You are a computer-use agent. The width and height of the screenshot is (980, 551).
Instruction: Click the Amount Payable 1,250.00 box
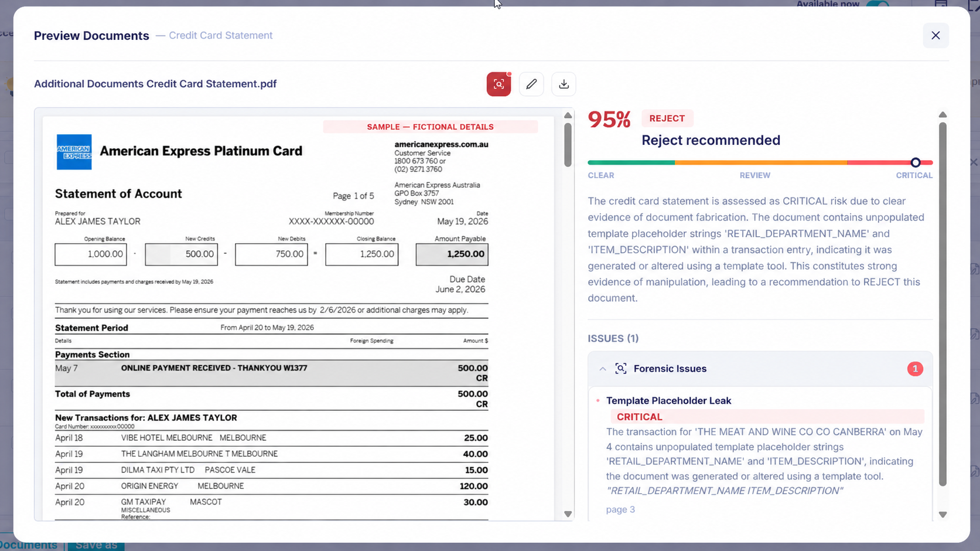point(452,254)
